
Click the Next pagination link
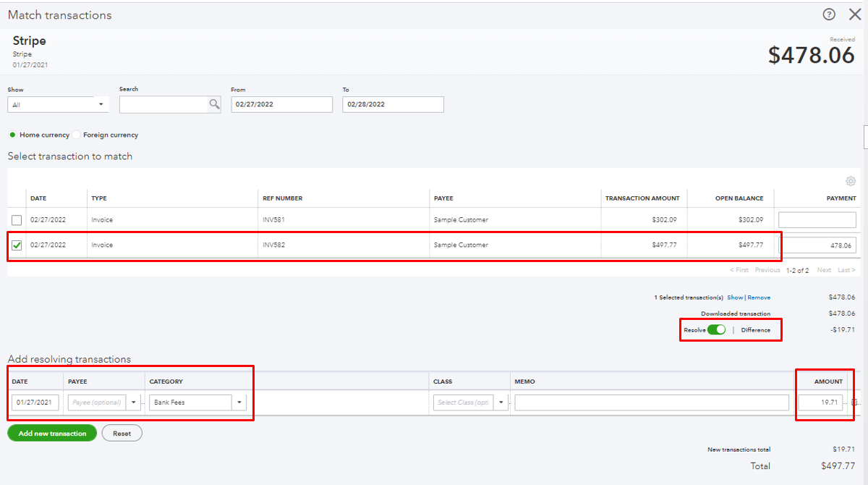pos(824,269)
